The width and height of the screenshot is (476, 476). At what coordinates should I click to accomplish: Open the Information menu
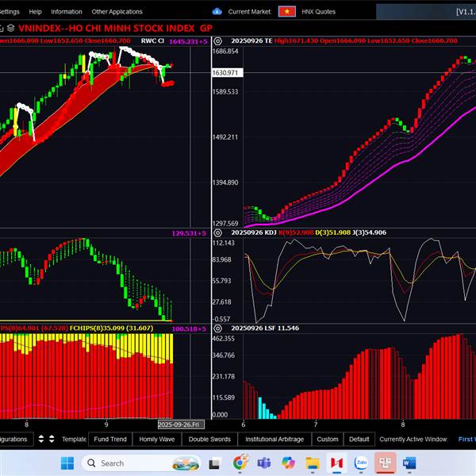(x=67, y=12)
